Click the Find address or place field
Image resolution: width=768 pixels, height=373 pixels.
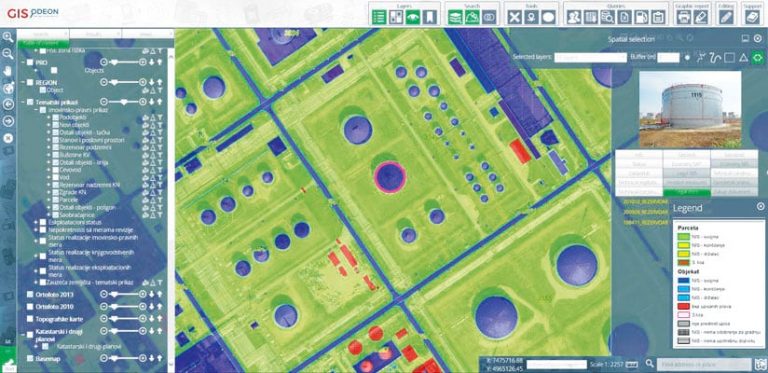coord(704,364)
